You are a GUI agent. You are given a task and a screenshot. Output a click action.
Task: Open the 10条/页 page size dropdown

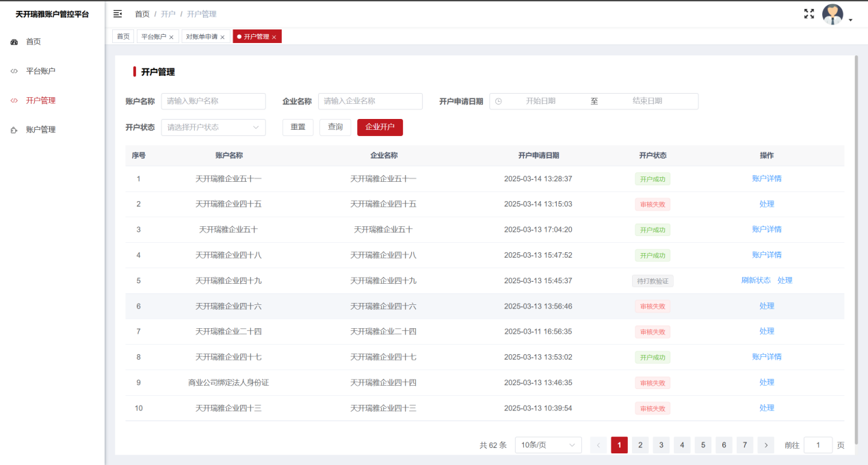[548, 445]
